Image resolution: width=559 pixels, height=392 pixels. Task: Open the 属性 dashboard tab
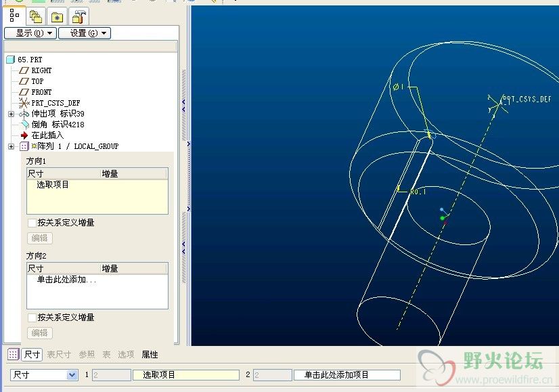click(150, 355)
